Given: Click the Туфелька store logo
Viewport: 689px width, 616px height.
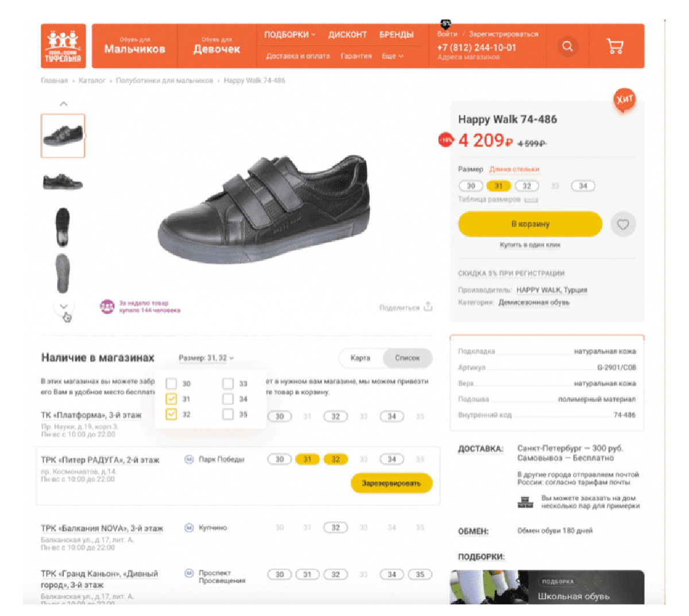Looking at the screenshot, I should click(63, 46).
